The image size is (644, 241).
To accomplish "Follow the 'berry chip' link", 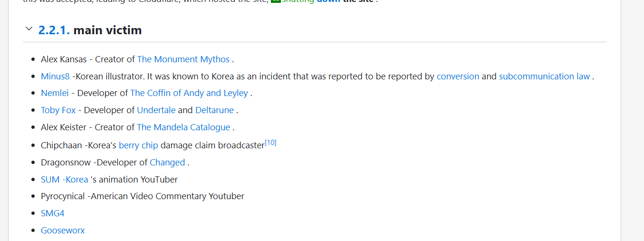I will 138,145.
